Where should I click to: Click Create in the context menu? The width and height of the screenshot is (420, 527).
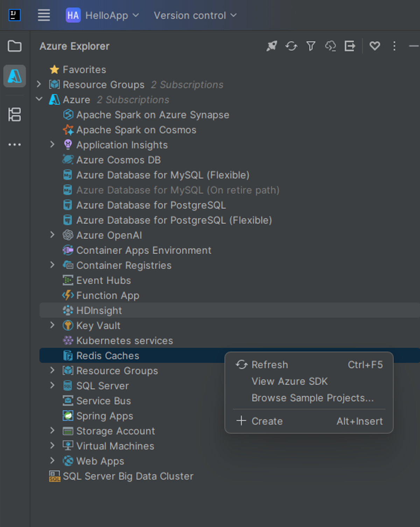[267, 421]
